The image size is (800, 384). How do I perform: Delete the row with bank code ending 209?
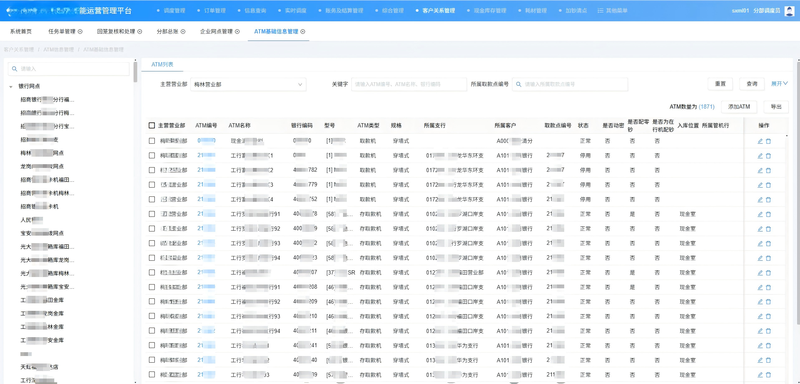tap(768, 302)
